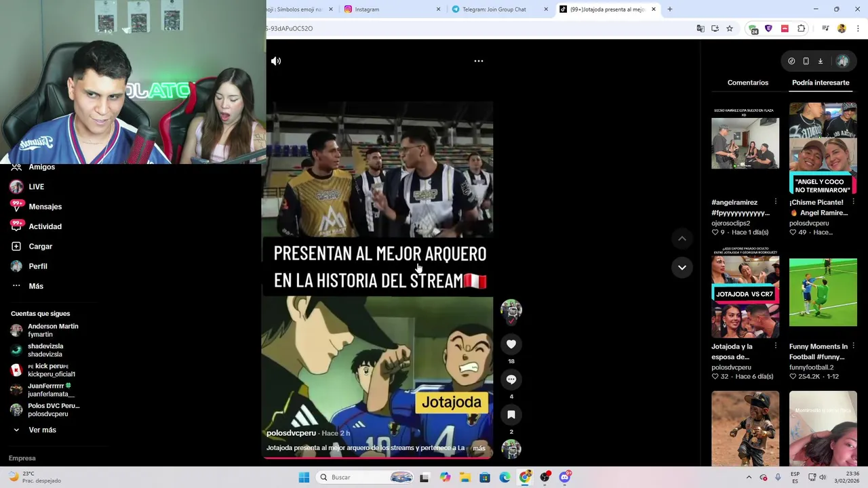The width and height of the screenshot is (868, 488).
Task: Switch to the Podría interesarte tab
Action: (821, 83)
